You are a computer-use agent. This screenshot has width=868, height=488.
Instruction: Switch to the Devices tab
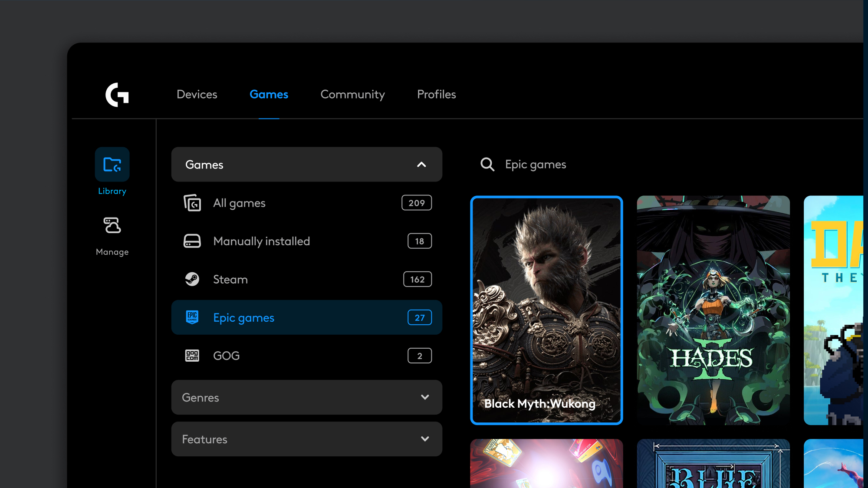click(x=197, y=94)
